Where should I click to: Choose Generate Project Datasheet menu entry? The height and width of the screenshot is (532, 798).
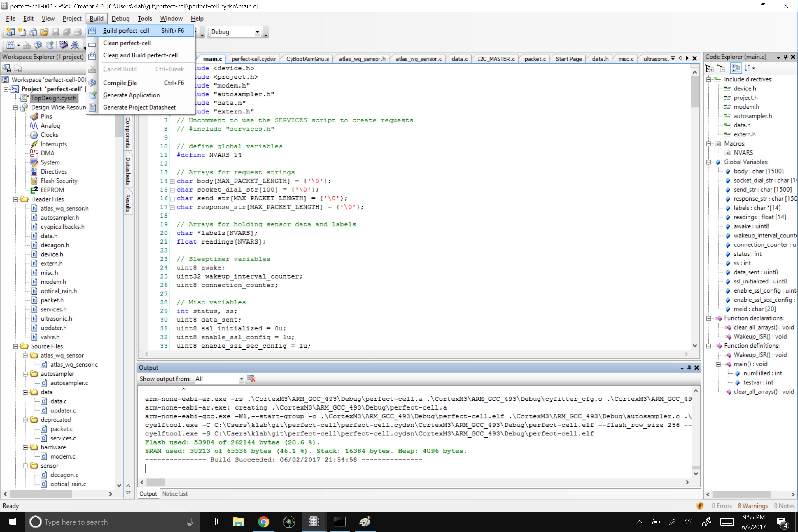pyautogui.click(x=141, y=107)
